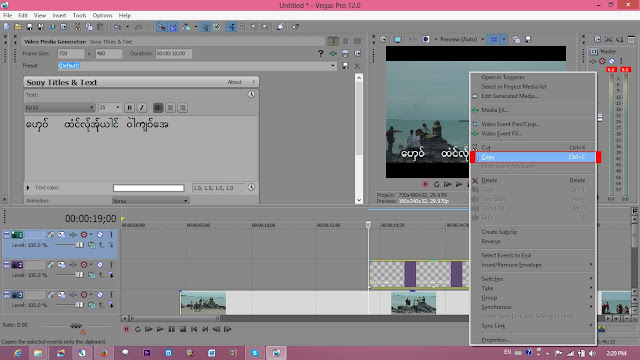Solo video track 1
Screen dimensions: 640x360
[x=111, y=235]
